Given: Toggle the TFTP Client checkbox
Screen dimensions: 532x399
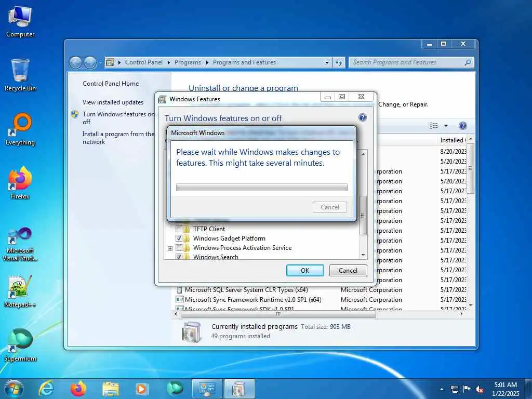Looking at the screenshot, I should (179, 229).
